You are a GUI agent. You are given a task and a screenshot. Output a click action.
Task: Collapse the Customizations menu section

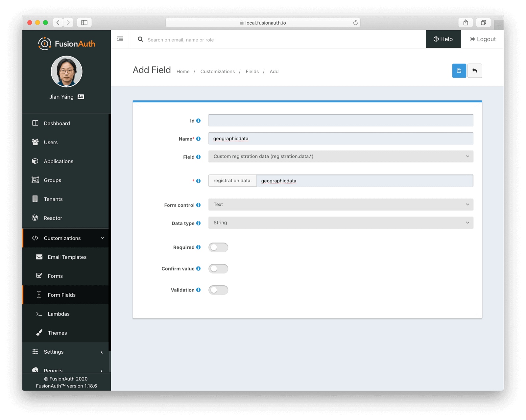tap(66, 238)
